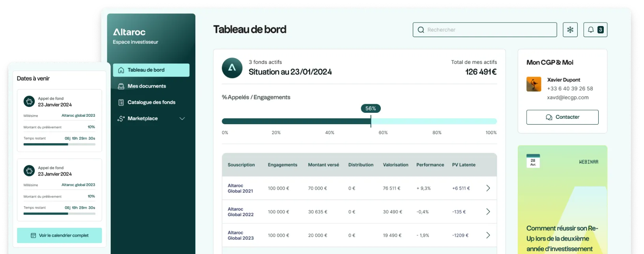This screenshot has height=254, width=644.
Task: Open notifications bell icon
Action: (x=591, y=30)
